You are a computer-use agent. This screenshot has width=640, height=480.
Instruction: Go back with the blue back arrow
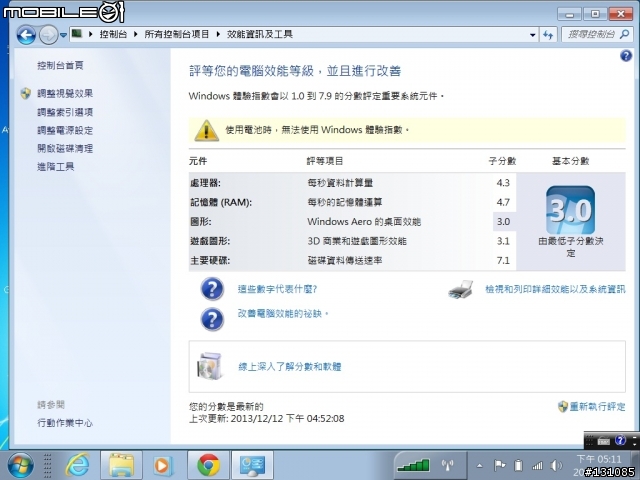coord(27,35)
